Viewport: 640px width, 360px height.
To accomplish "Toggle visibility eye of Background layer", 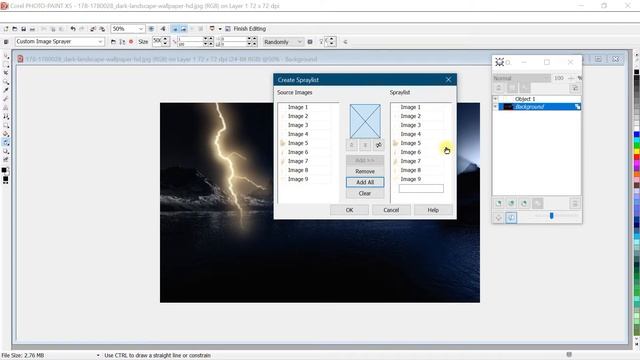I will (496, 107).
